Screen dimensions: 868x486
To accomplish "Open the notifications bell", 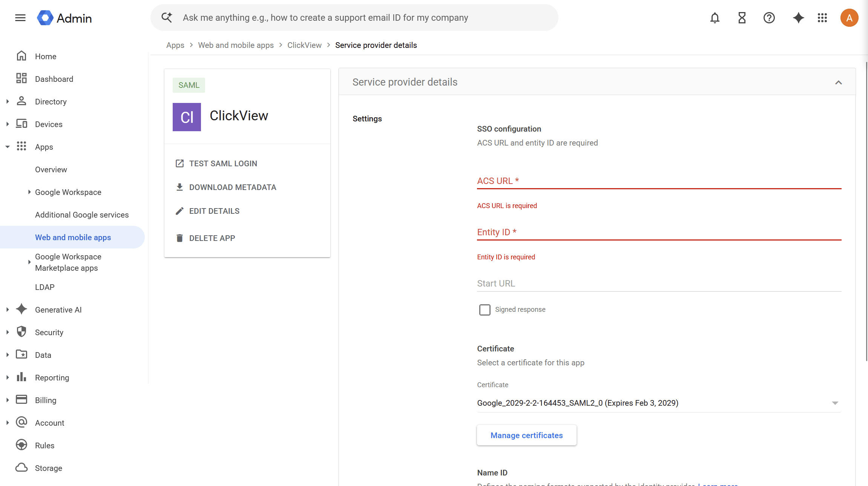I will click(x=715, y=18).
